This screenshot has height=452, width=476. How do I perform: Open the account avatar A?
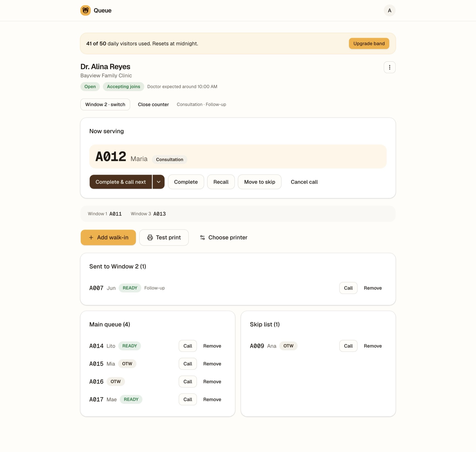[389, 10]
